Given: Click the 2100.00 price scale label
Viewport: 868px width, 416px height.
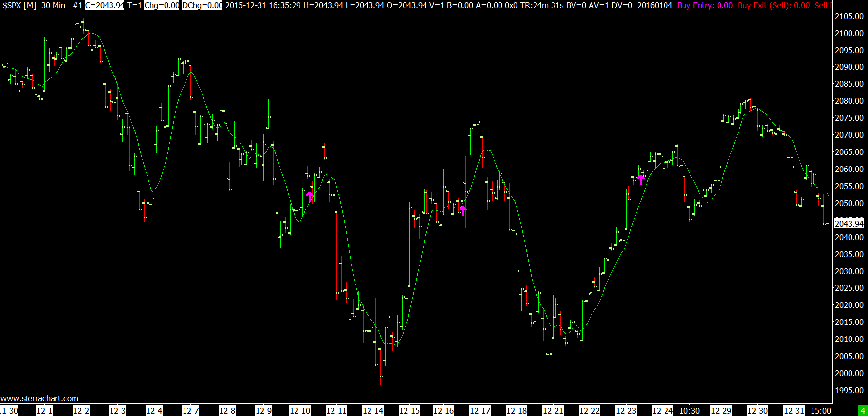Looking at the screenshot, I should click(849, 33).
